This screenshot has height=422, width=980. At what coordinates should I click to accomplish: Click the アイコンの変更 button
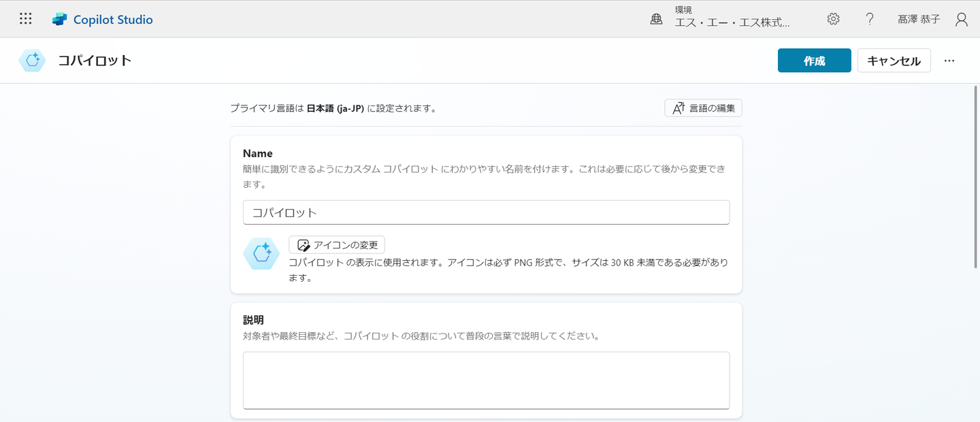337,245
